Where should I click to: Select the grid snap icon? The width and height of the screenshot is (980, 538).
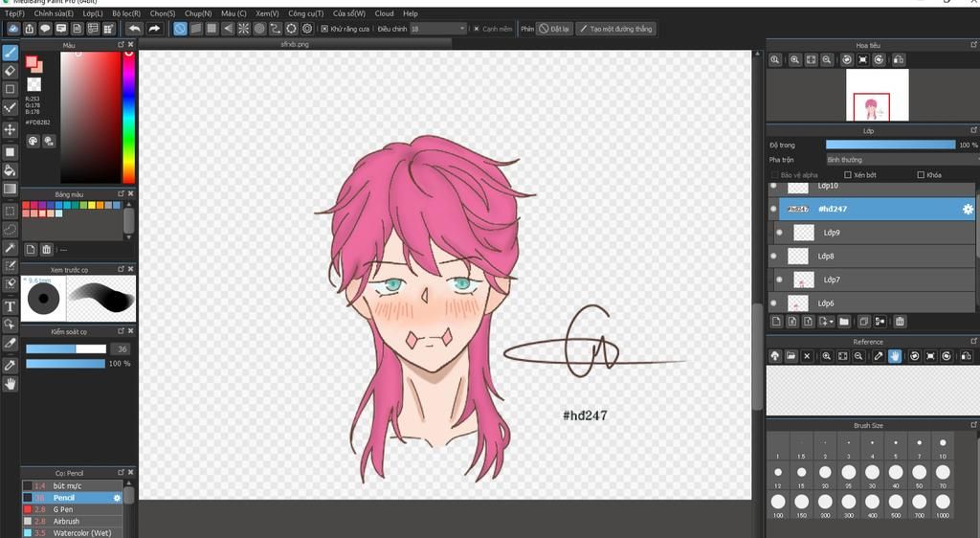click(x=212, y=28)
